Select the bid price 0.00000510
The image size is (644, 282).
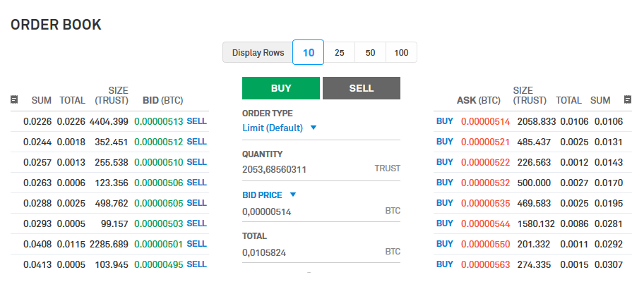click(159, 162)
